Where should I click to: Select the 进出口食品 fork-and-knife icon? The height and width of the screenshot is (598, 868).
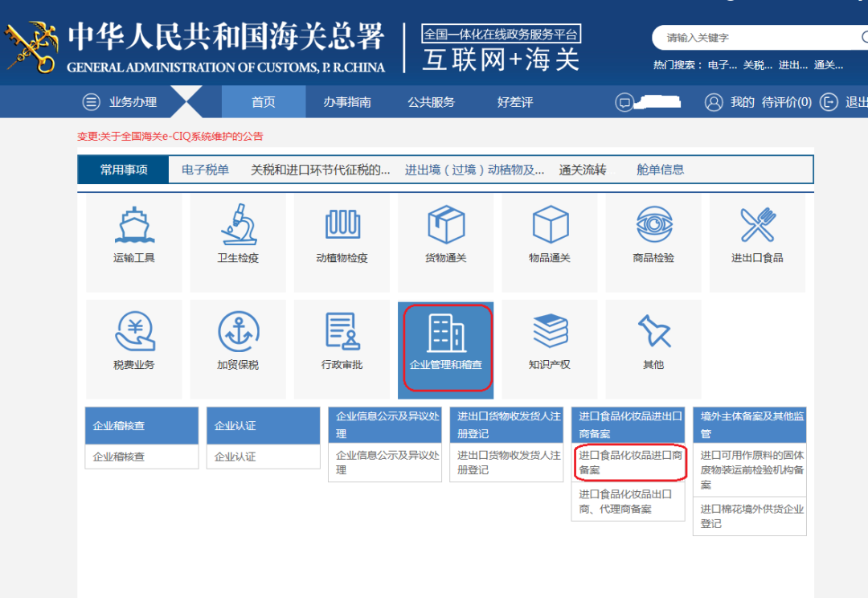tap(758, 224)
